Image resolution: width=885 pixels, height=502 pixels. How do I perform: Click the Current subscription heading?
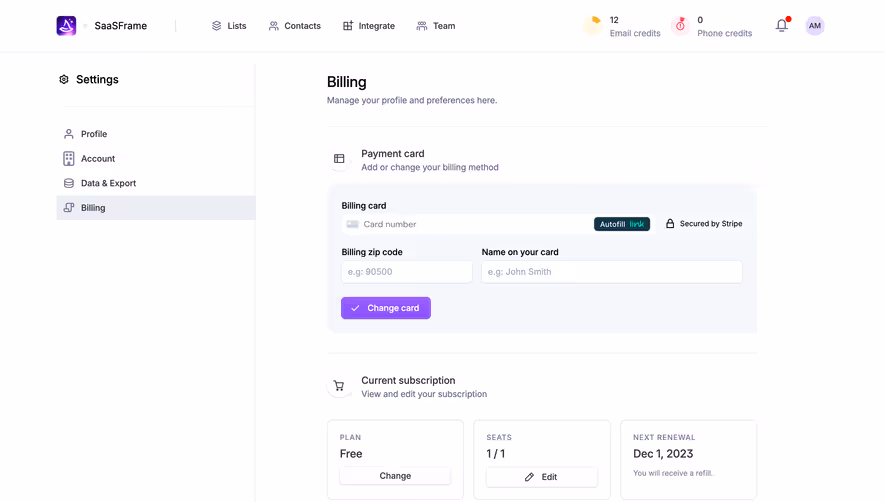pos(408,381)
